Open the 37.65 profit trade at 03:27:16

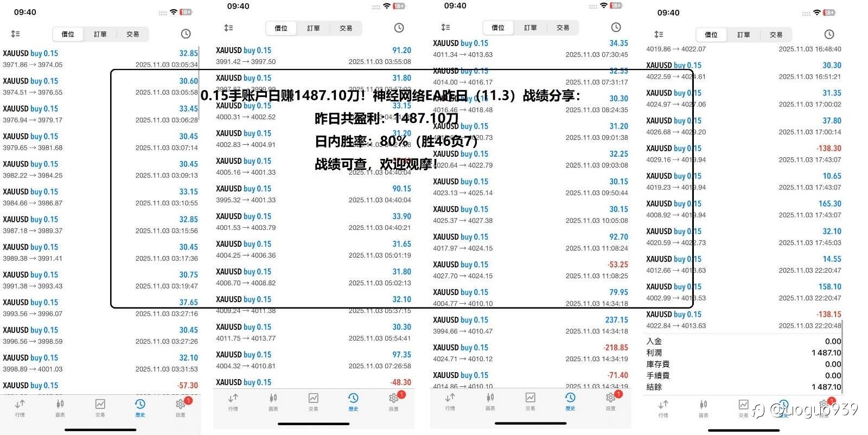coord(100,308)
